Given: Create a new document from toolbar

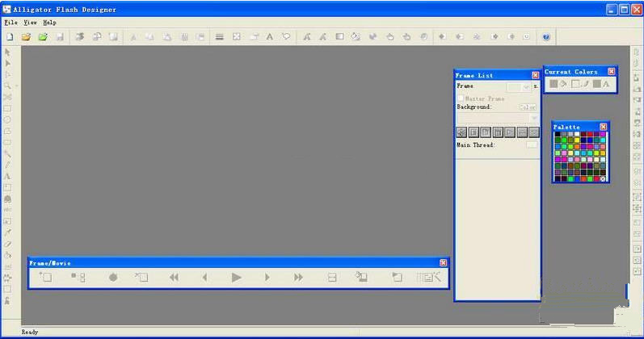Looking at the screenshot, I should pyautogui.click(x=10, y=37).
